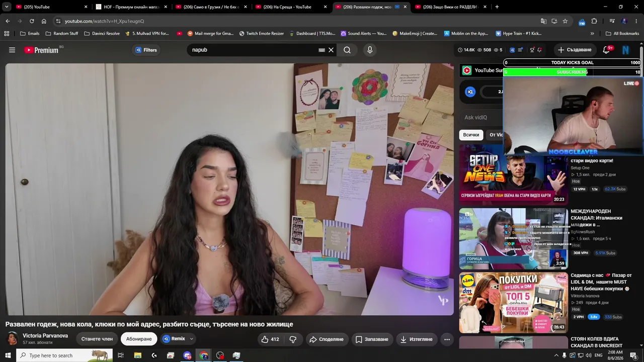Open the Emails bookmark folder

point(29,34)
